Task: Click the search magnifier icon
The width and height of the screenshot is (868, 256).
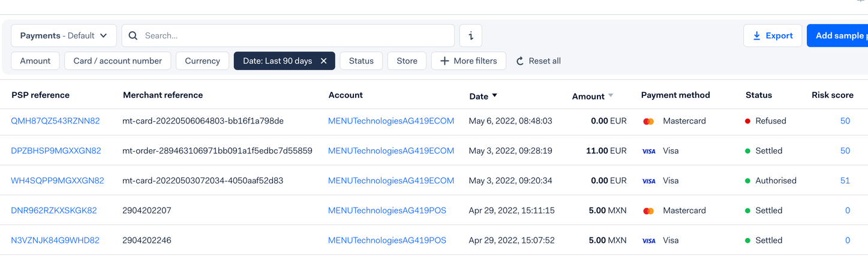Action: pyautogui.click(x=133, y=35)
